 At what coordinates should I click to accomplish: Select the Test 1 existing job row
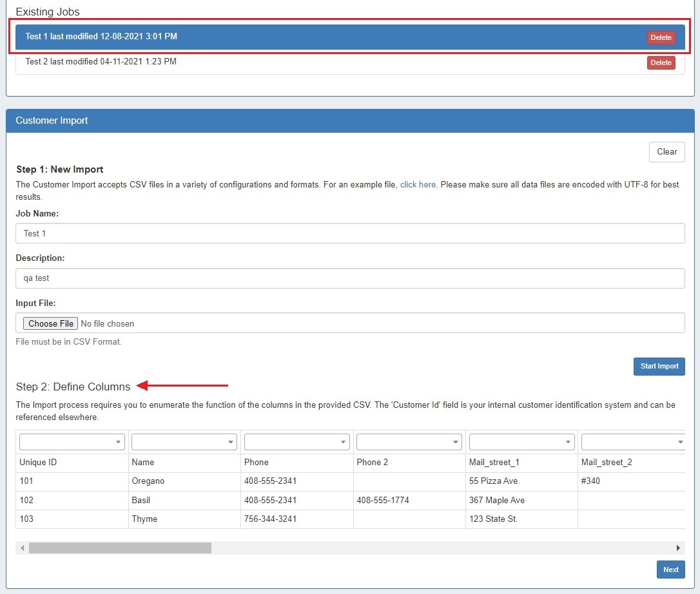pos(258,37)
